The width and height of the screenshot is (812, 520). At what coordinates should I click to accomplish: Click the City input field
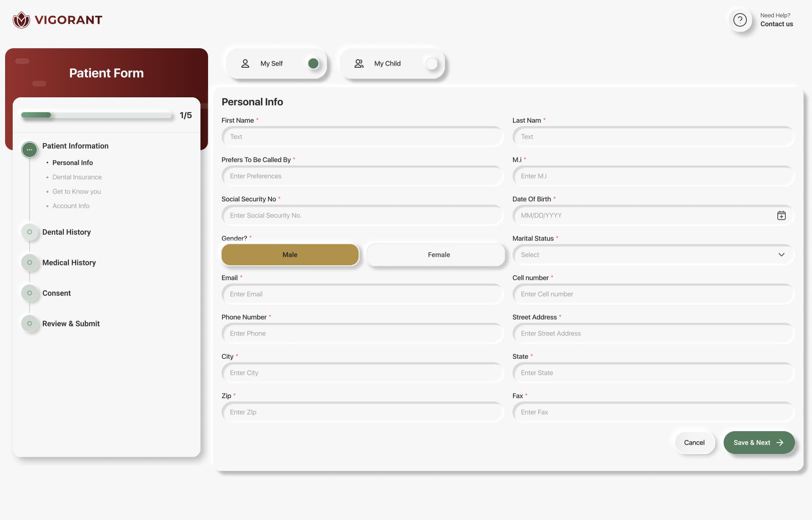[362, 372]
